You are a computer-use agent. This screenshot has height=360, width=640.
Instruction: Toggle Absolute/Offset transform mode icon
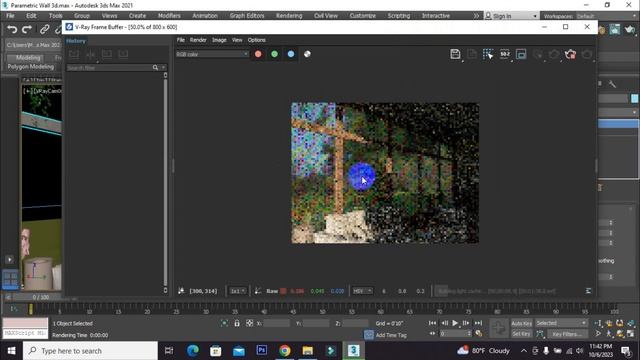[x=249, y=323]
